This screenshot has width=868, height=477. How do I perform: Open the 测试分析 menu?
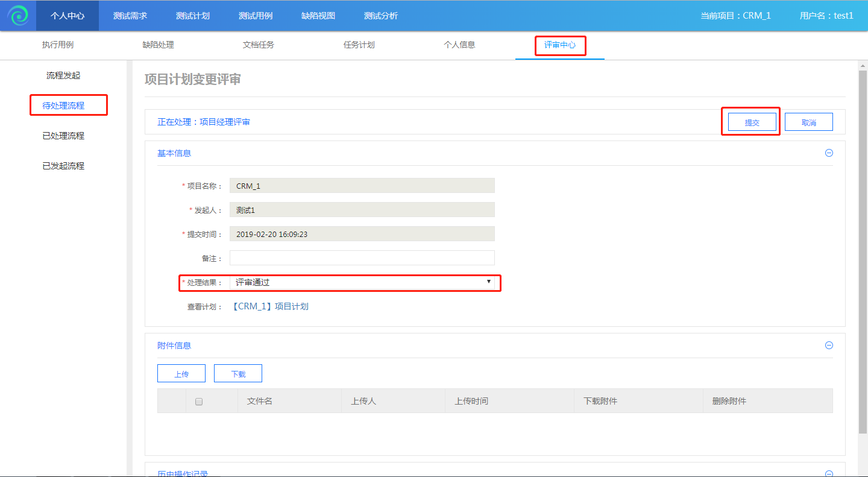point(381,16)
